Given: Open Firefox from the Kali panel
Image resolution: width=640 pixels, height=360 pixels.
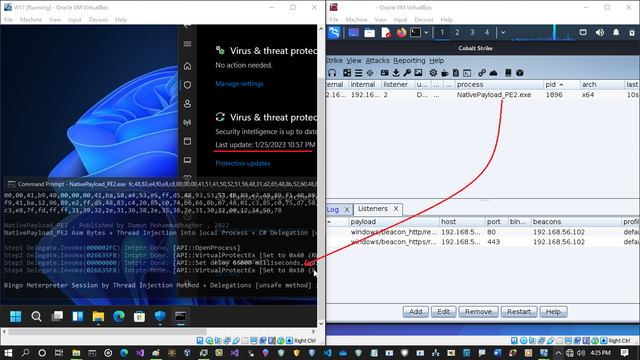Looking at the screenshot, I should [401, 33].
